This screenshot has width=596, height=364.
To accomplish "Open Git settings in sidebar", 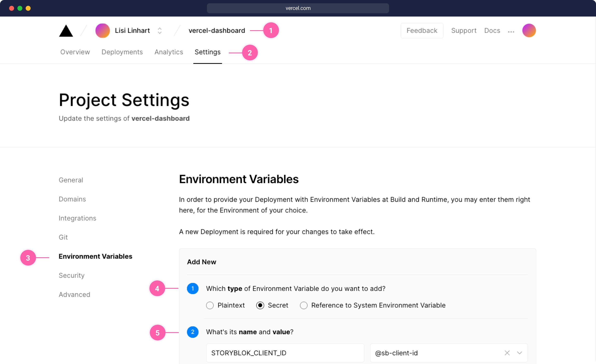I will click(63, 237).
